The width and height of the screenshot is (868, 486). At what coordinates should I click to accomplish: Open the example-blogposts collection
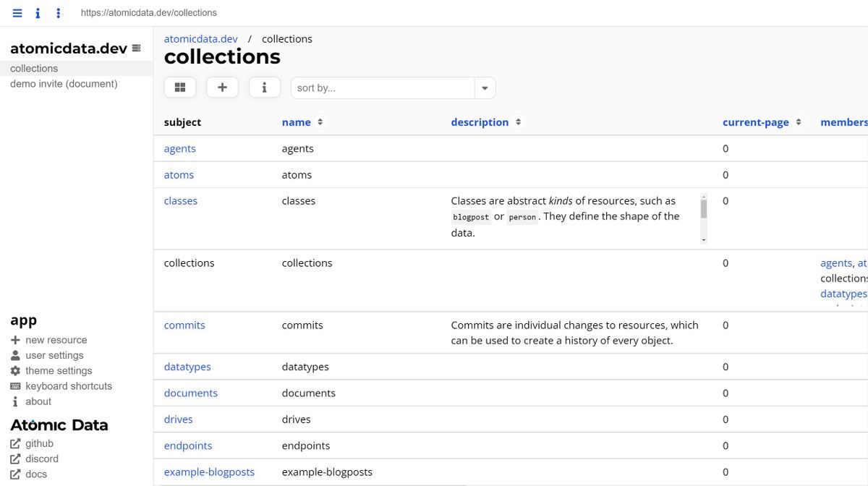coord(209,472)
